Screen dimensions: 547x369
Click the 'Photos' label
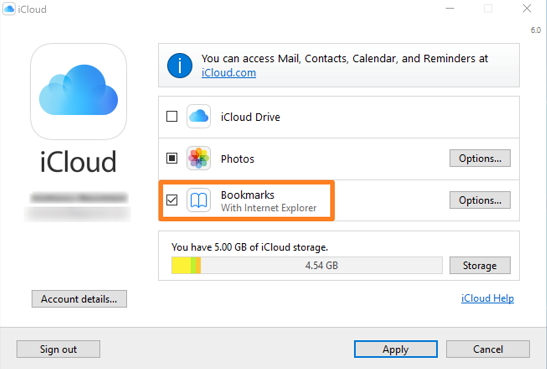(238, 159)
